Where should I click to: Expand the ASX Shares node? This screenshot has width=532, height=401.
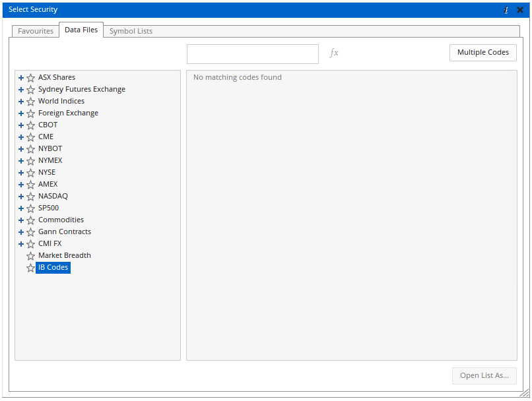point(21,78)
